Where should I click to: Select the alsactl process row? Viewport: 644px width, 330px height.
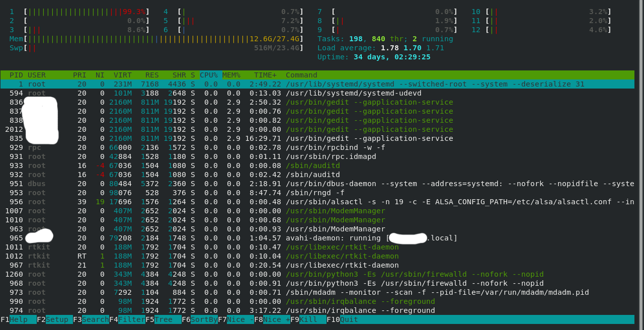(x=317, y=202)
